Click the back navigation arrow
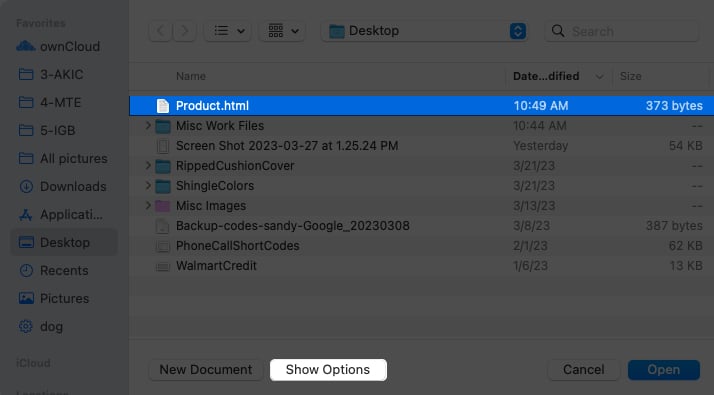Screen dimensions: 714x395 tap(160, 31)
